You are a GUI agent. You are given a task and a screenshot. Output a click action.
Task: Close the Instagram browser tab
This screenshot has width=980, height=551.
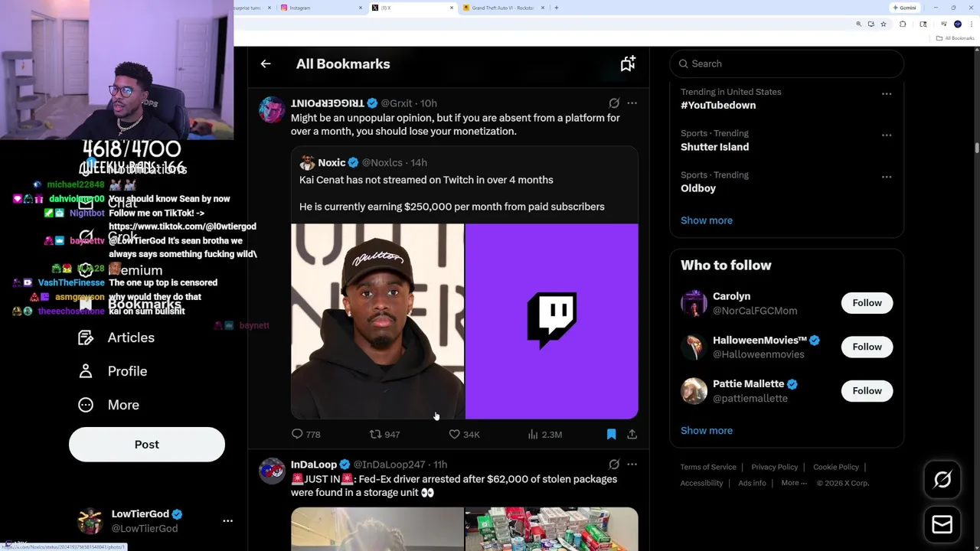[x=361, y=8]
